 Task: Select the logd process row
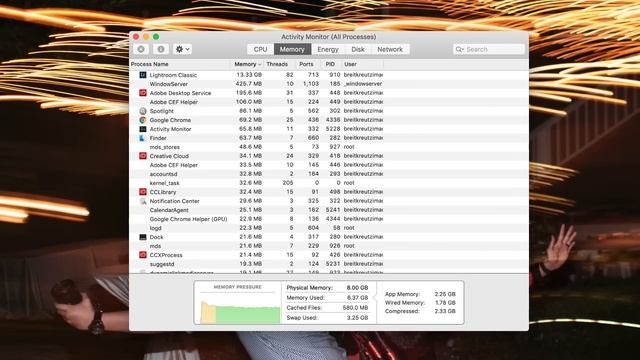tap(329, 228)
